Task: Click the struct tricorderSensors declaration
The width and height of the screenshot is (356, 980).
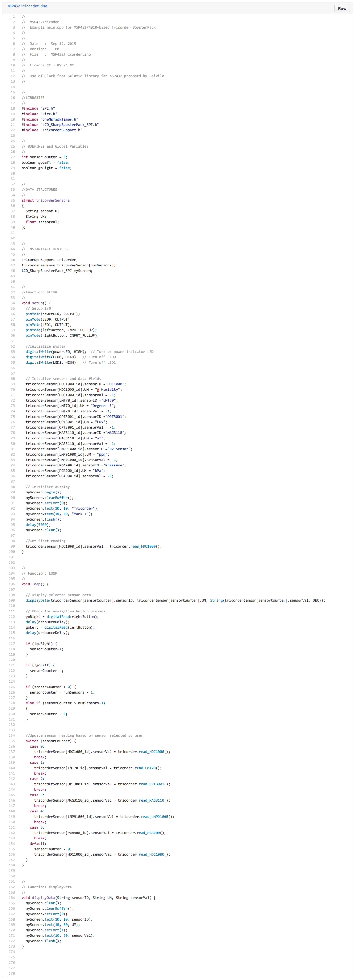Action: pos(45,201)
